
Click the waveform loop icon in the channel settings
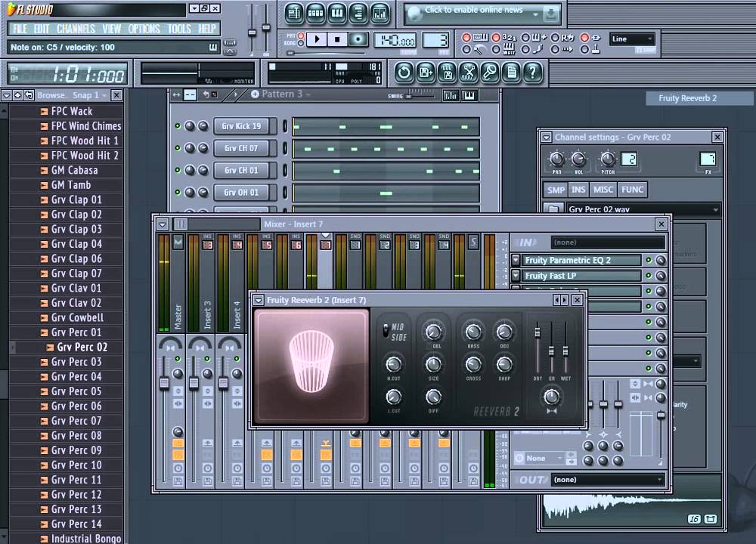[710, 519]
